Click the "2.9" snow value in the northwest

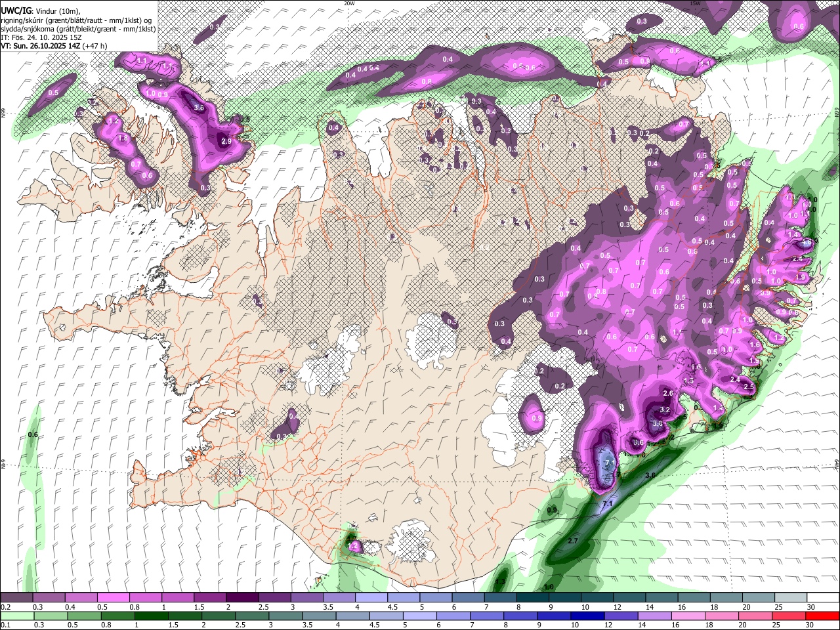[226, 141]
